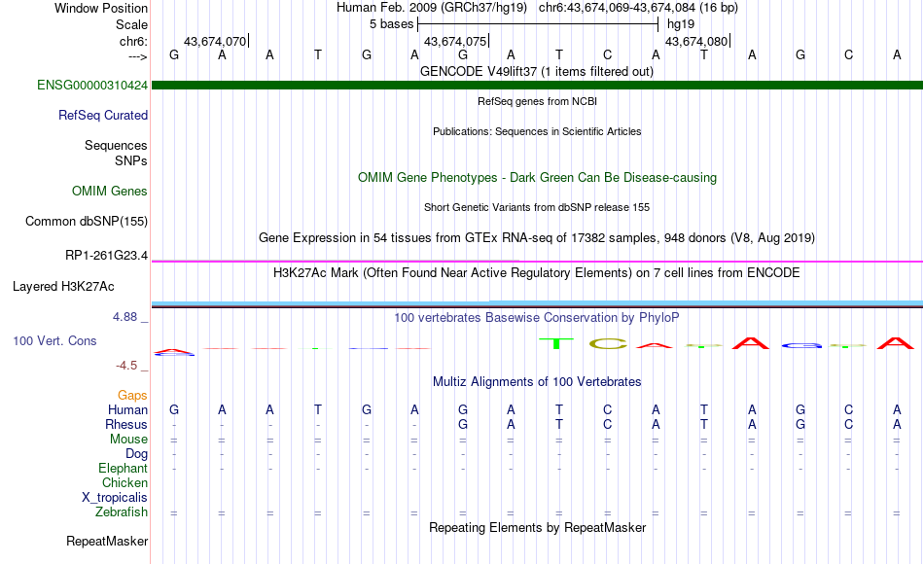Click the 100 Vert. Cons label
Screen dimensions: 924x564
54,340
